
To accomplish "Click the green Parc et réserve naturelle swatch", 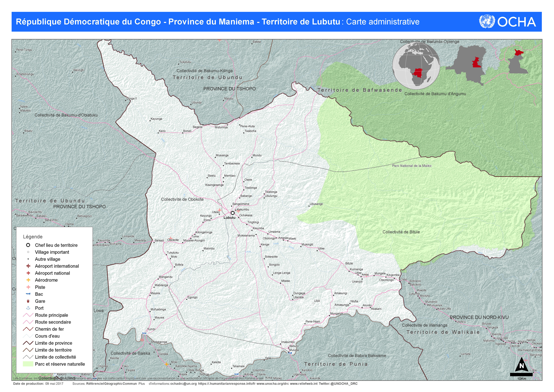I will pos(28,364).
